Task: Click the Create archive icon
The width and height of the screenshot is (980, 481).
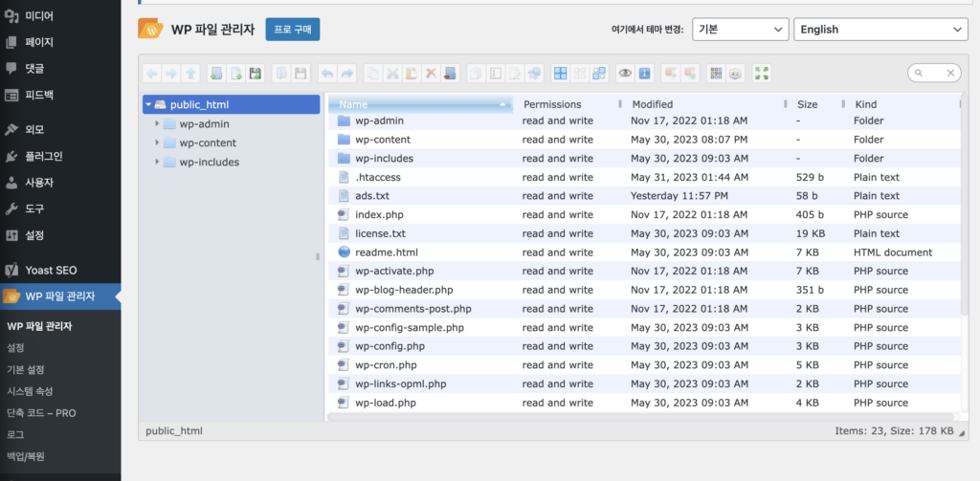Action: [x=690, y=74]
